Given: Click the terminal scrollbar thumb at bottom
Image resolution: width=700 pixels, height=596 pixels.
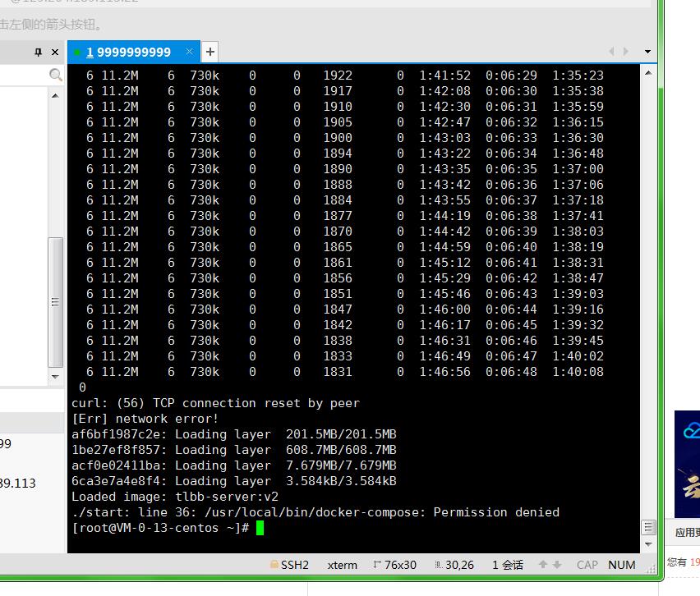Looking at the screenshot, I should coord(648,527).
